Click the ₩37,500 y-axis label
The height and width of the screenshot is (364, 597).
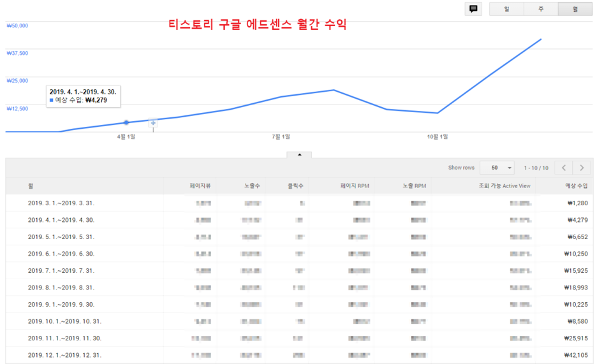pyautogui.click(x=17, y=53)
